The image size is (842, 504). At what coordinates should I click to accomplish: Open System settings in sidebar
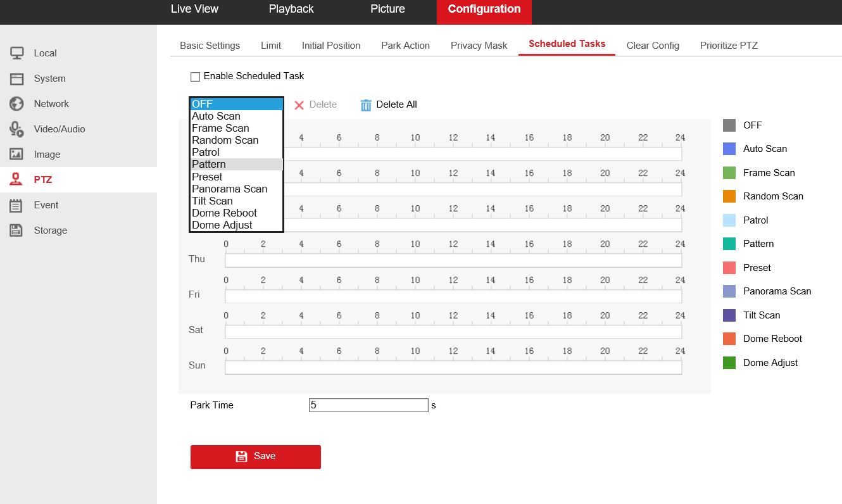click(x=79, y=79)
